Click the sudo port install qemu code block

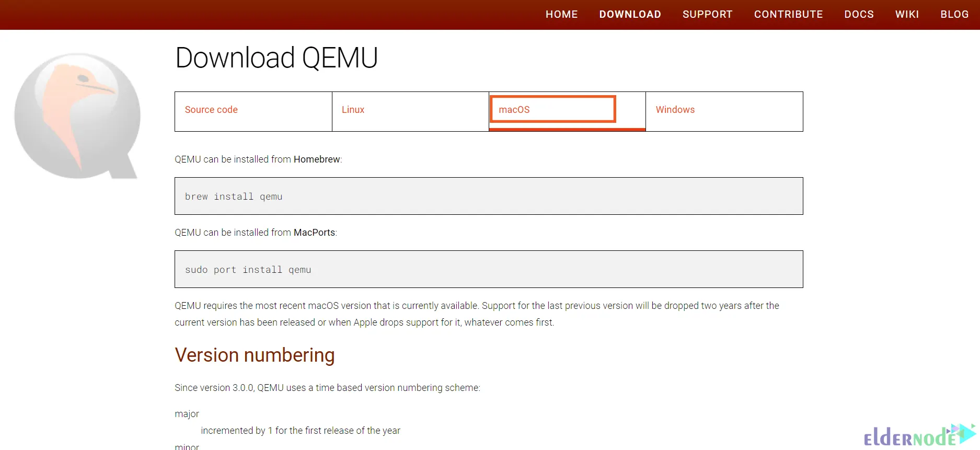[489, 269]
